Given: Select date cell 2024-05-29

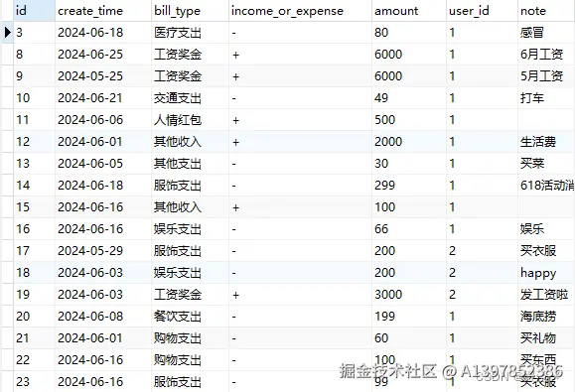Looking at the screenshot, I should (x=103, y=251).
